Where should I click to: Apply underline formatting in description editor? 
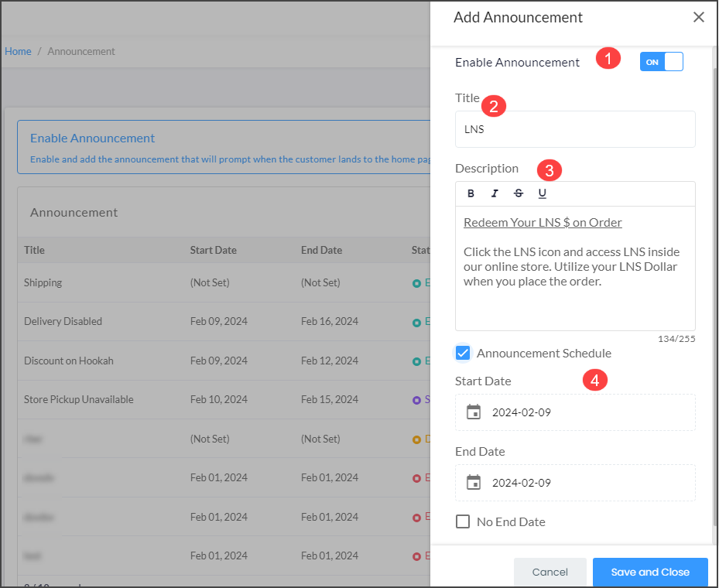point(542,193)
